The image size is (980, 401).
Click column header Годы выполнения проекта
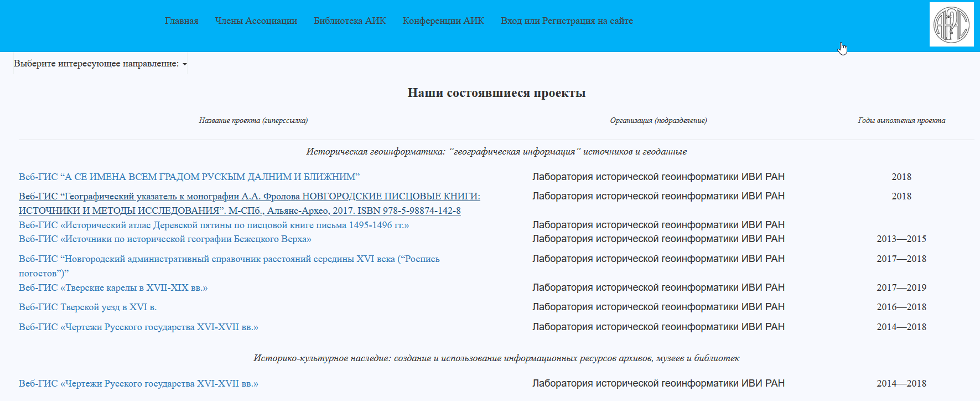tap(901, 120)
